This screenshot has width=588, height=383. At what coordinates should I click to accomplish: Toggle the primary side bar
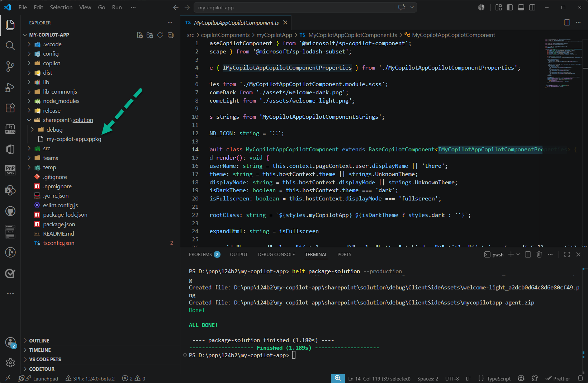point(510,7)
